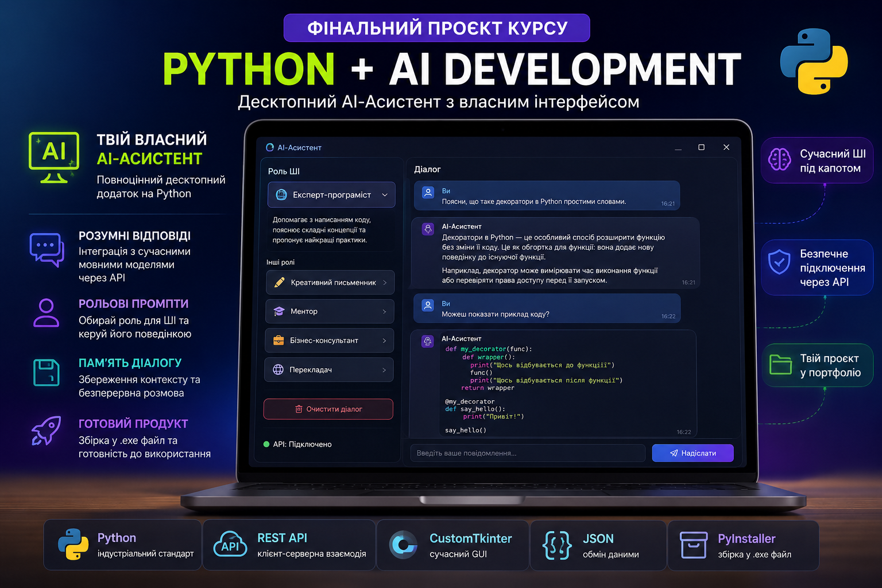The image size is (882, 588).
Task: Click the Діалог panel heading
Action: [x=427, y=169]
